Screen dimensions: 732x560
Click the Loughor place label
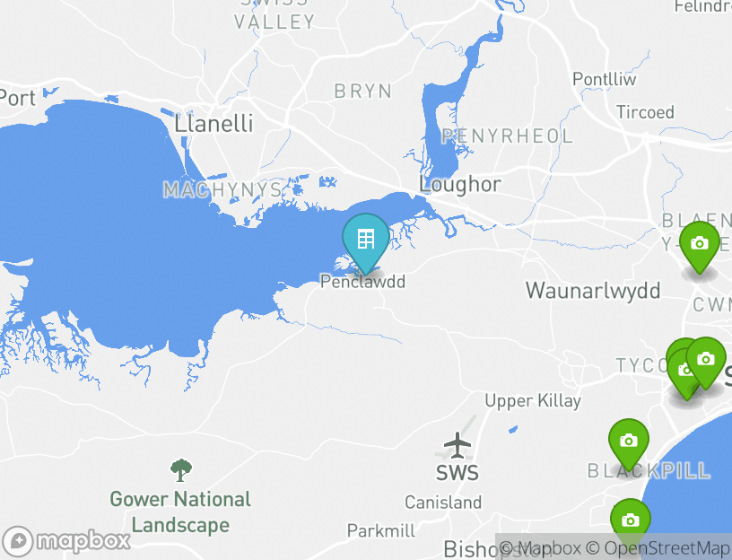pyautogui.click(x=460, y=185)
